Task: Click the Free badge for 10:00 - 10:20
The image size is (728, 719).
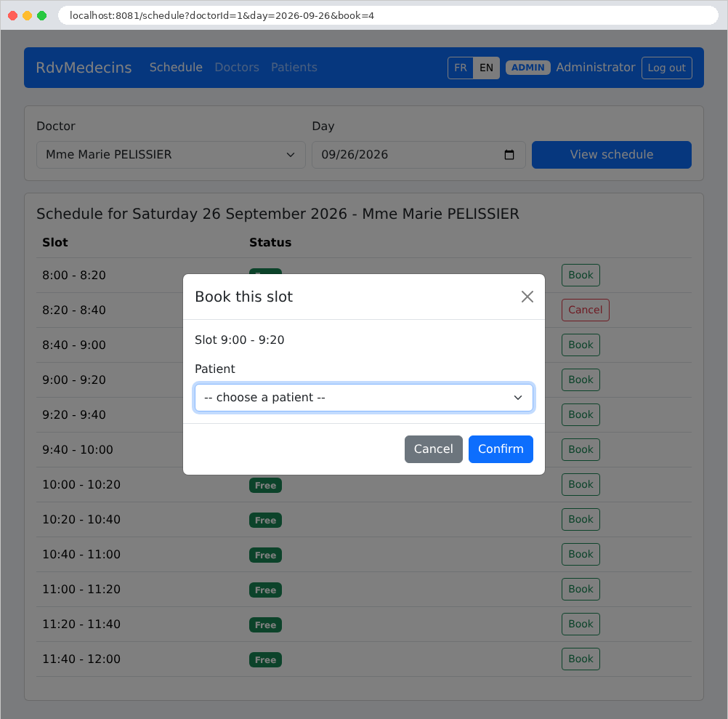Action: (x=266, y=486)
